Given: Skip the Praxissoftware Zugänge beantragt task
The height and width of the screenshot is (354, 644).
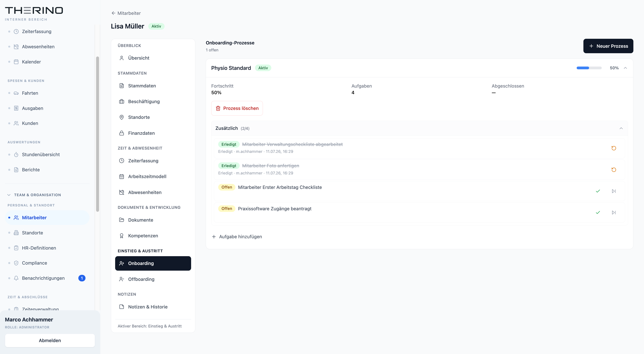Looking at the screenshot, I should [614, 212].
